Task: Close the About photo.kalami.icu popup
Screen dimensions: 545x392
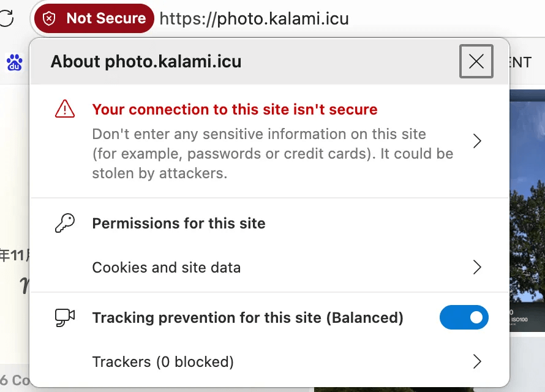Action: (476, 61)
